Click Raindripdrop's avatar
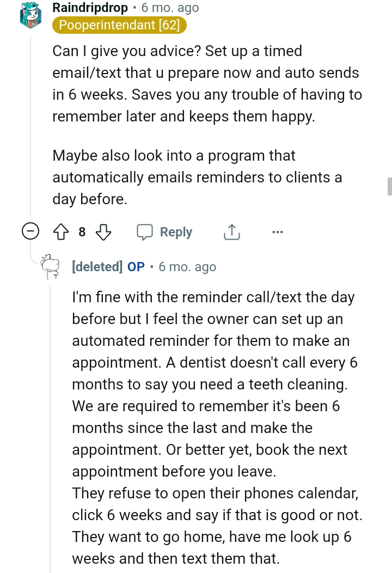392x573 pixels. pos(30,16)
